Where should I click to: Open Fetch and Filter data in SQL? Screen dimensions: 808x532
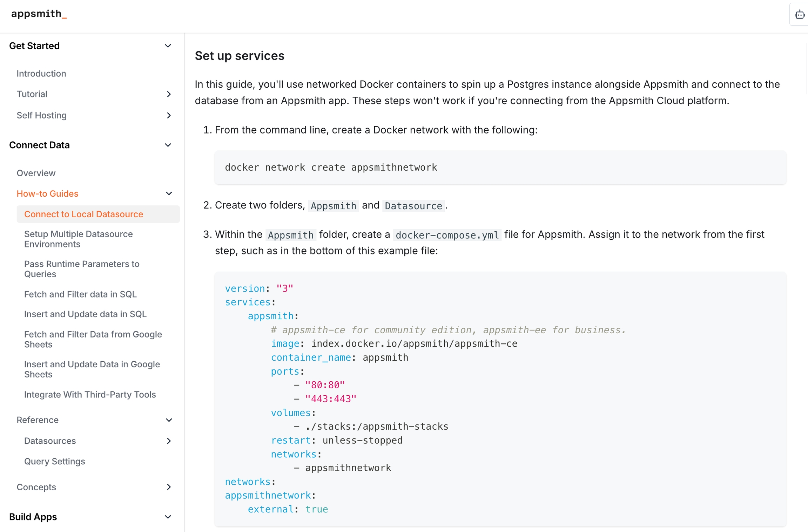tap(80, 294)
